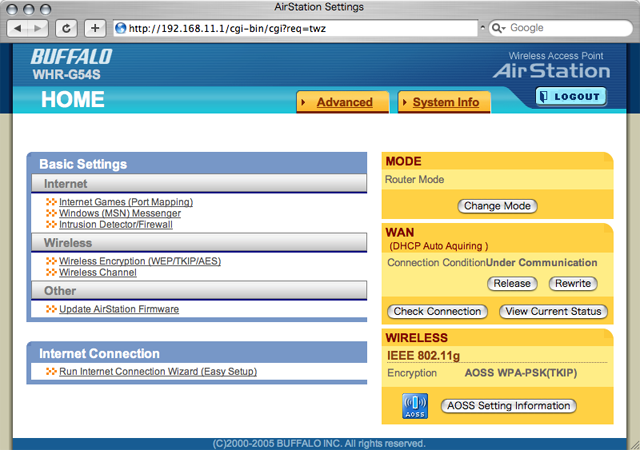Image resolution: width=640 pixels, height=450 pixels.
Task: Open Wireless Encryption (WEP/TKIP/AES) link
Action: click(140, 261)
